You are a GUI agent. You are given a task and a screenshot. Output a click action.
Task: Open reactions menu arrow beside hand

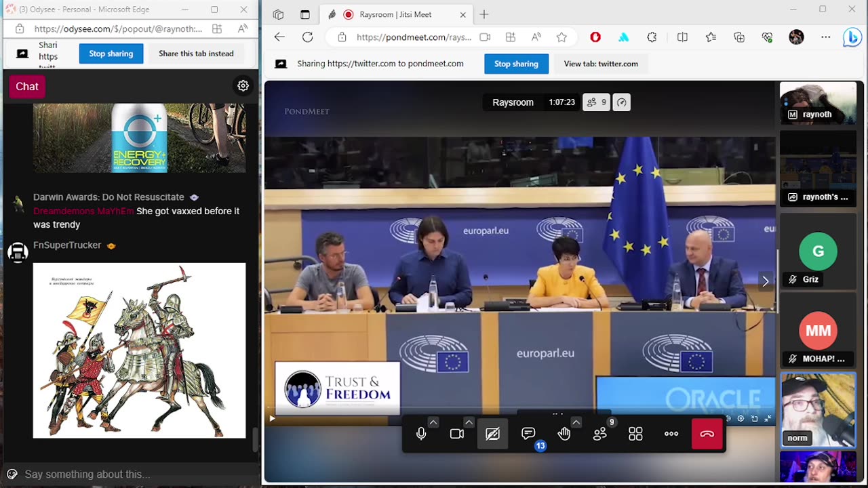click(576, 422)
